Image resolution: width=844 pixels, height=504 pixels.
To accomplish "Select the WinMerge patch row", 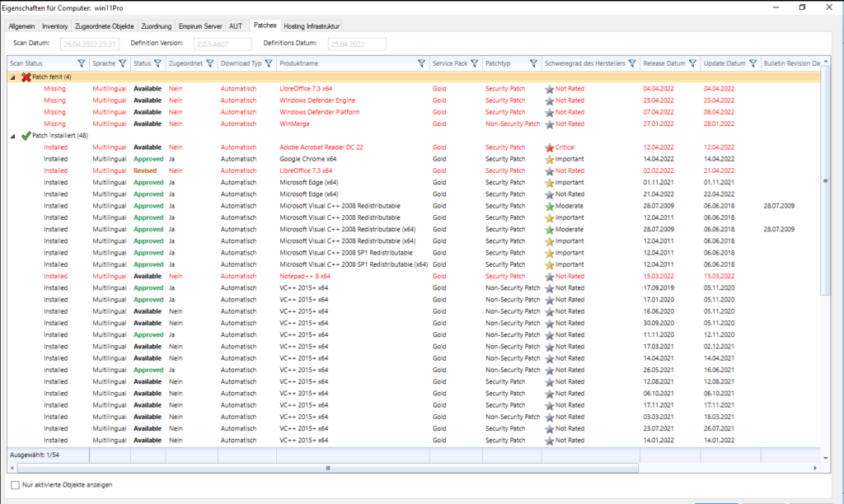I will point(414,124).
